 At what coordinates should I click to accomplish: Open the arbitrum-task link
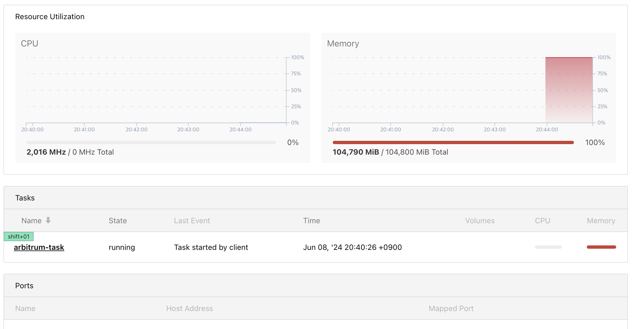(39, 247)
